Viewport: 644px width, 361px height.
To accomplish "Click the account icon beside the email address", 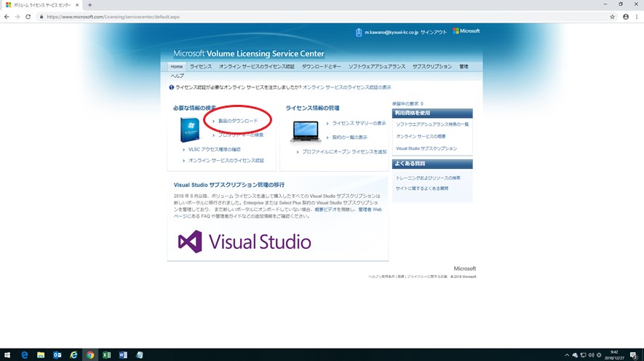I will point(359,32).
